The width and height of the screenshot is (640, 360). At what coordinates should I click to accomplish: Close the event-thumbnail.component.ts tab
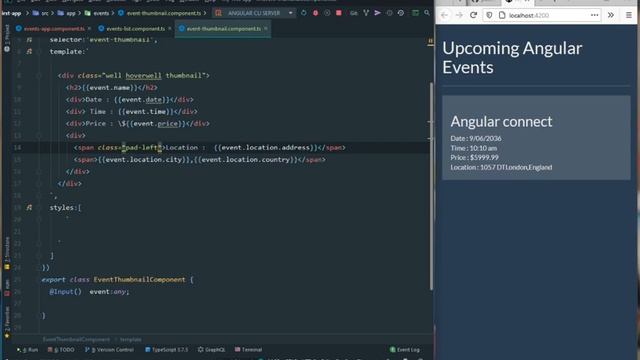[x=266, y=29]
